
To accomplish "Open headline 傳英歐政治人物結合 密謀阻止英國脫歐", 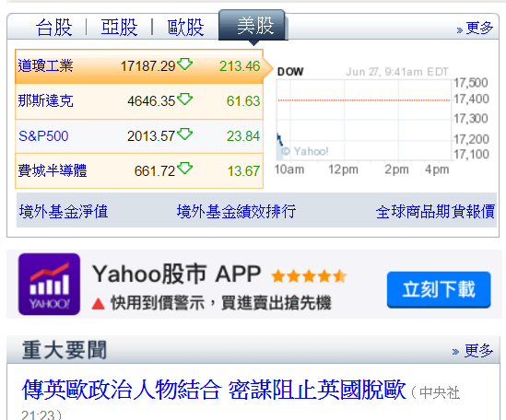I will (x=214, y=390).
